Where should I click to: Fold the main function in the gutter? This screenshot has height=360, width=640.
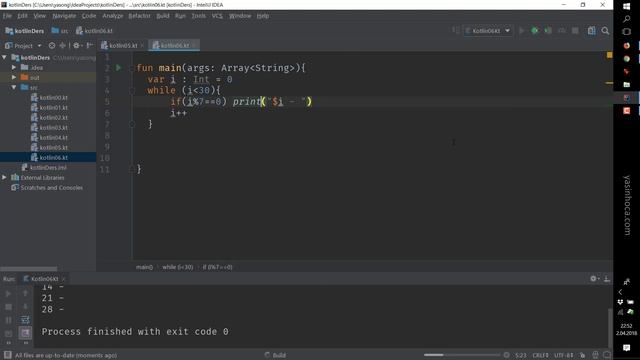click(132, 68)
